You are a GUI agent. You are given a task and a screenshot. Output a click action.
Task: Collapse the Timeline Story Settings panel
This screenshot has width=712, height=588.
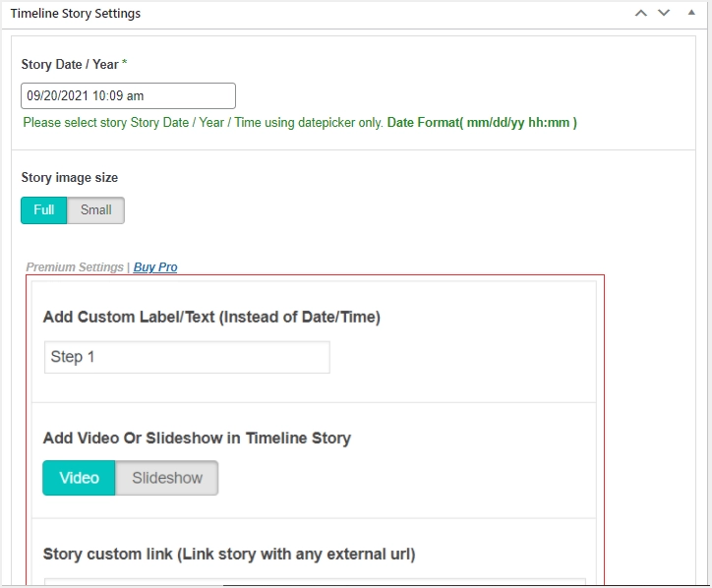click(x=691, y=13)
